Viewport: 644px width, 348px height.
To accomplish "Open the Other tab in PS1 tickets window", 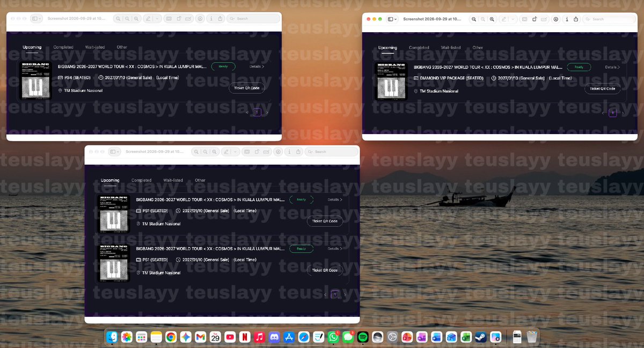I will pyautogui.click(x=200, y=180).
